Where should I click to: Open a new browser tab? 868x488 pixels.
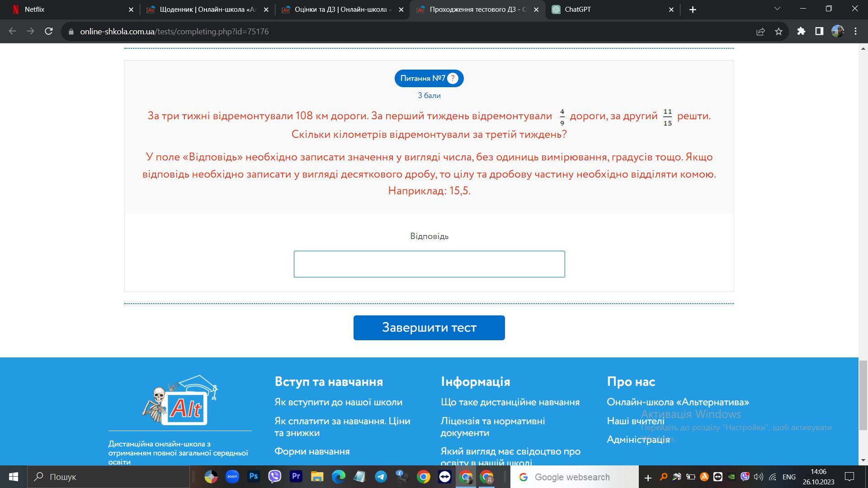(x=693, y=9)
